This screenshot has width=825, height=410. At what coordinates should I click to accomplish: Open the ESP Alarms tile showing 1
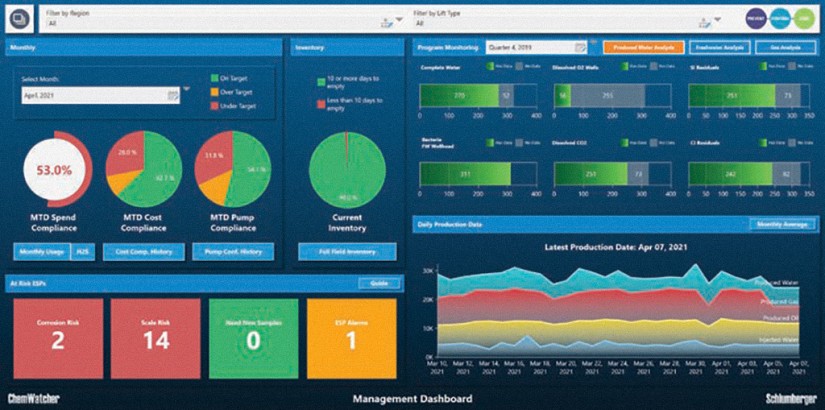pyautogui.click(x=351, y=338)
